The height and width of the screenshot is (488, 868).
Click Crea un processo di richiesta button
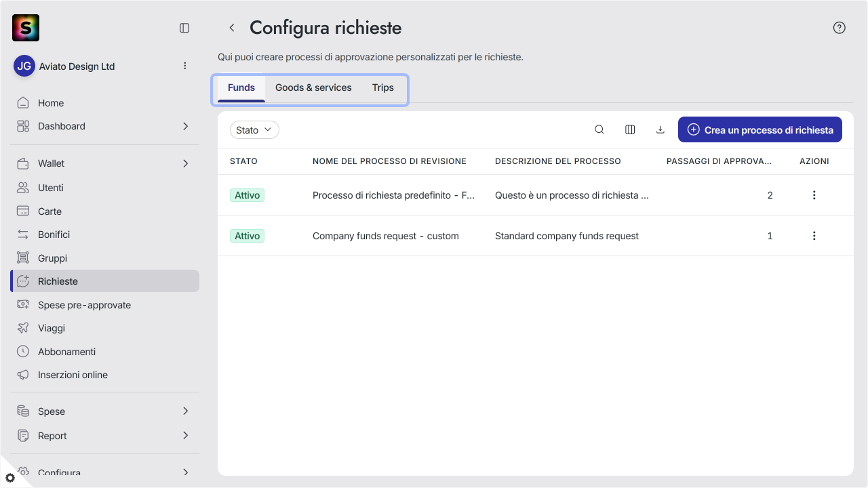(760, 129)
